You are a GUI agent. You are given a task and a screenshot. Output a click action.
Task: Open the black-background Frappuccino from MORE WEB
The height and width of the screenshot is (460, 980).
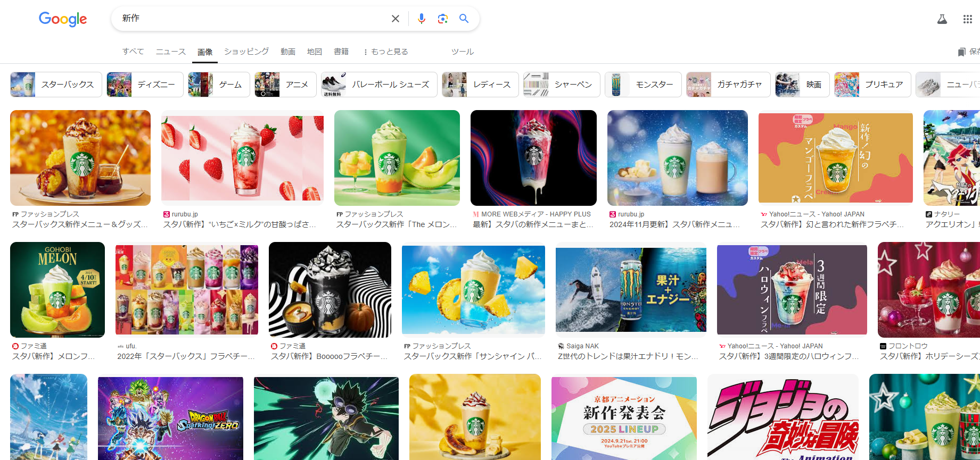(x=533, y=158)
